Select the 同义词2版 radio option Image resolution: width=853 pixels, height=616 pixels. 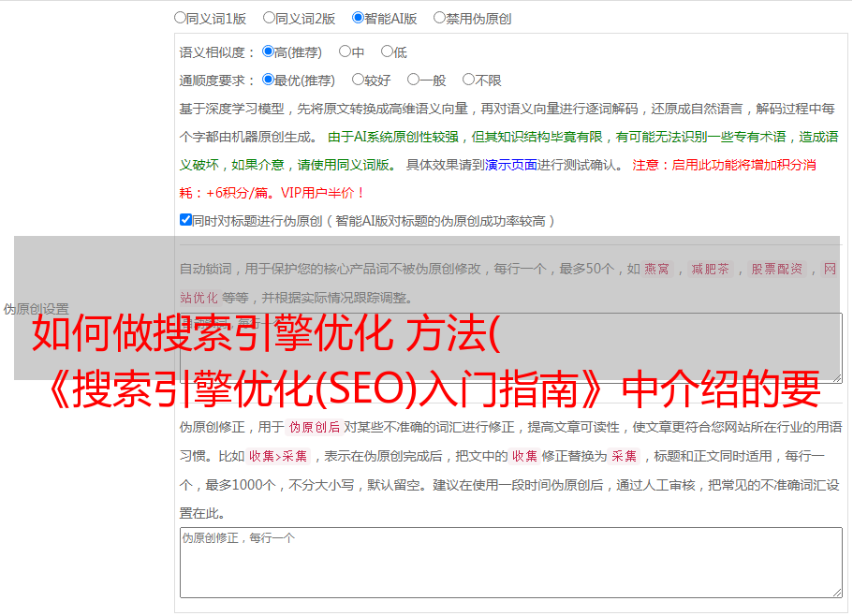tap(269, 18)
